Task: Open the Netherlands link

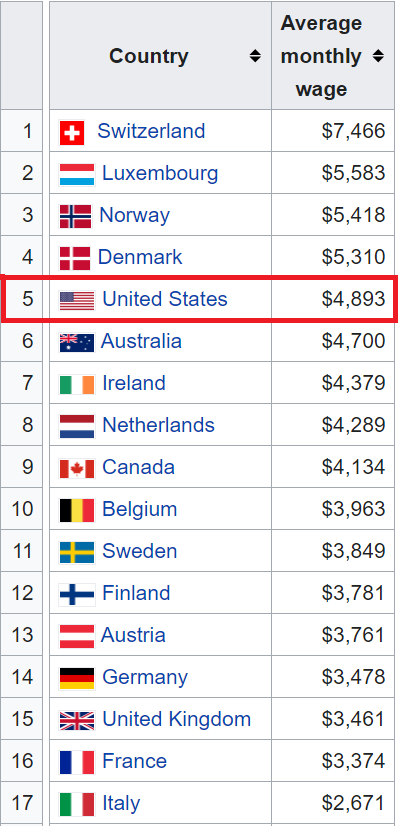Action: (x=158, y=425)
